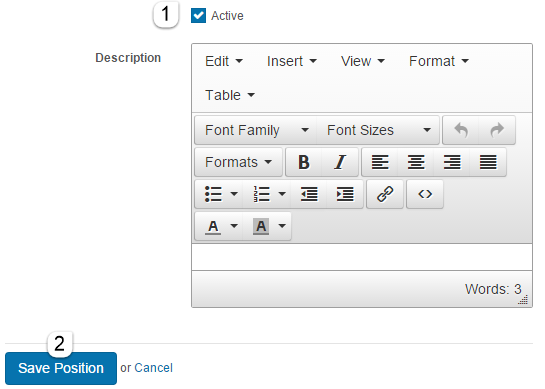Insert a bullet list
The image size is (545, 389).
[213, 194]
